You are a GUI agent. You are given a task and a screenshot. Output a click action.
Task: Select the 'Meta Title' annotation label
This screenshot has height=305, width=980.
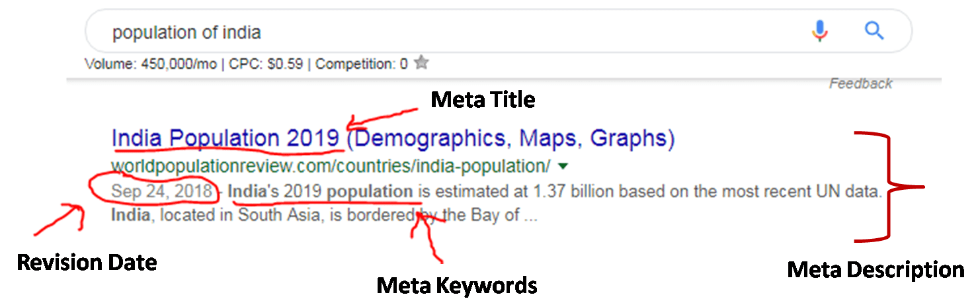coord(483,100)
